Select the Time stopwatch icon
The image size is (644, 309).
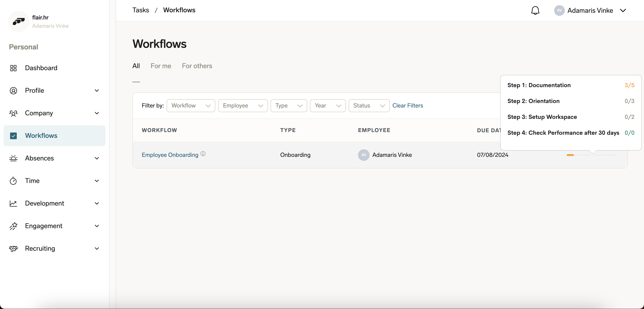[14, 181]
